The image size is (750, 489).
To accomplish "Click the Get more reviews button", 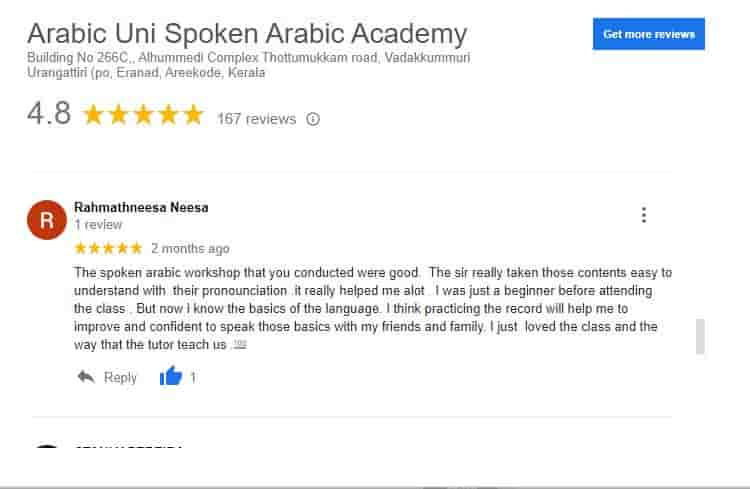I will (x=649, y=34).
